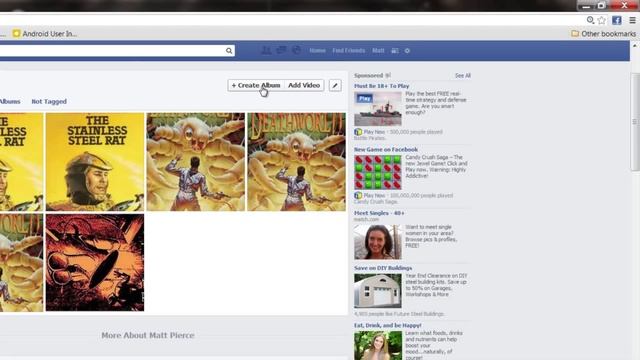Viewport: 640px width, 360px height.
Task: Open the full Stainless Steel Rat photo
Action: (x=95, y=162)
